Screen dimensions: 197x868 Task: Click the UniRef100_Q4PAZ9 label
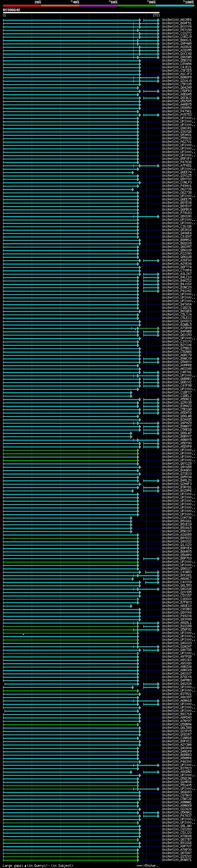click(x=177, y=423)
